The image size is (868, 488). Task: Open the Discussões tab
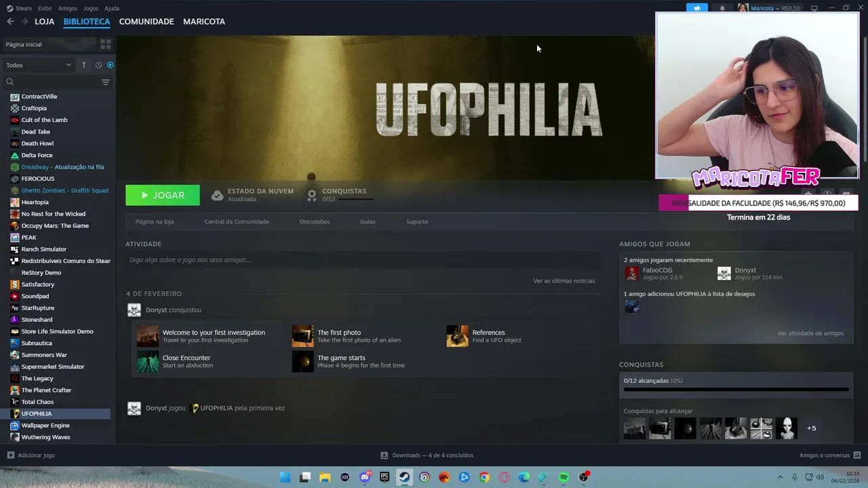pos(315,222)
